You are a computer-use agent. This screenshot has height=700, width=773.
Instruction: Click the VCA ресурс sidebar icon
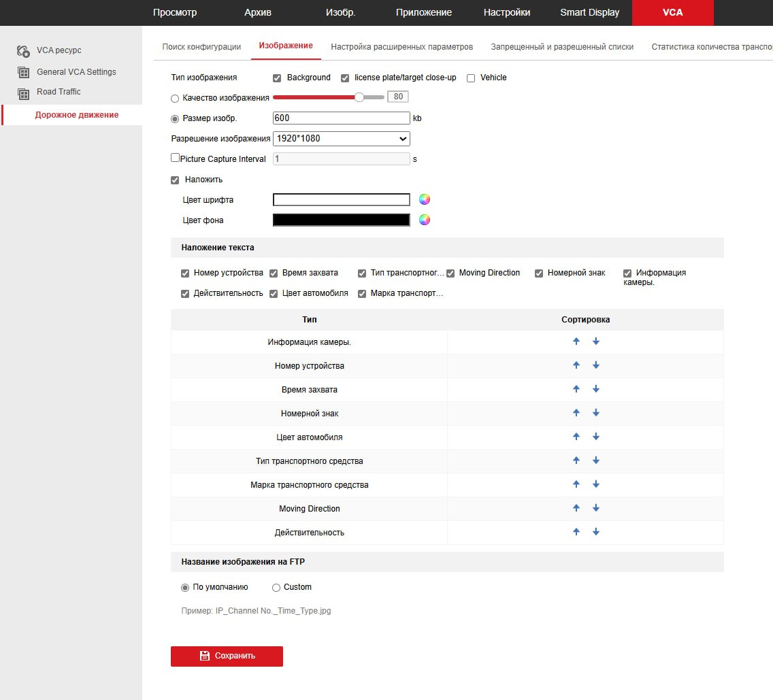tap(23, 51)
